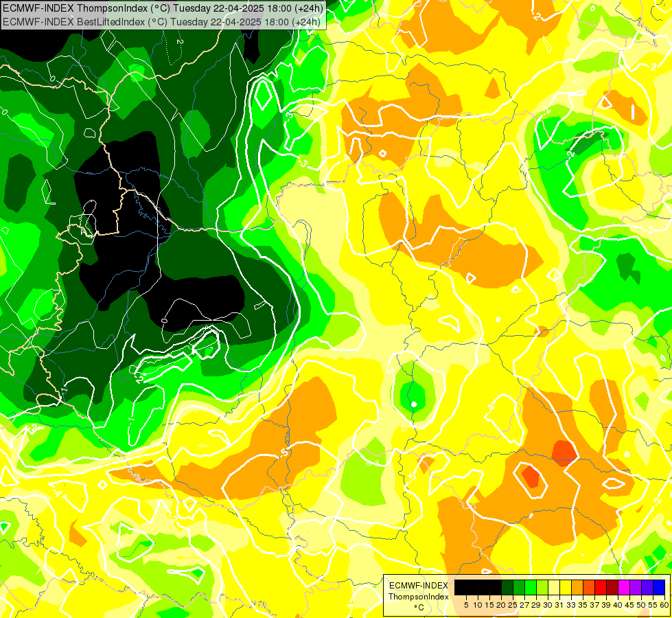Click legend scale value '10'
The image size is (672, 618).
click(x=478, y=605)
